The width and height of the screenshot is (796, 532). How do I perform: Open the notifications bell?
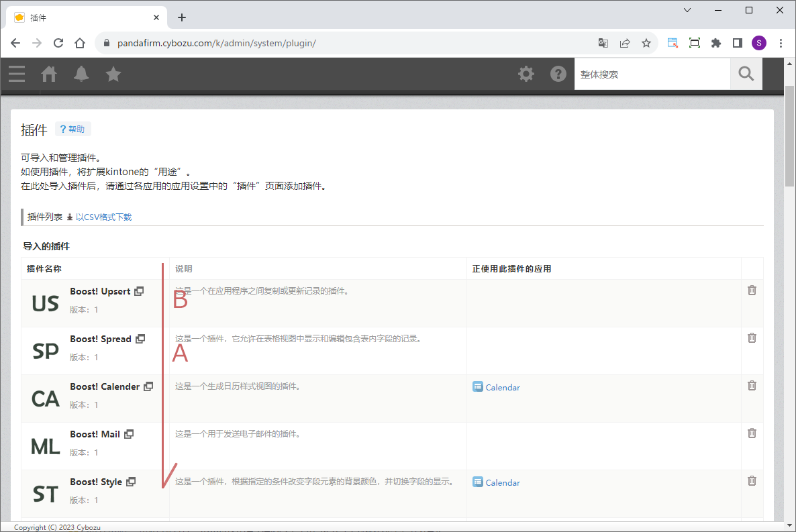tap(81, 74)
